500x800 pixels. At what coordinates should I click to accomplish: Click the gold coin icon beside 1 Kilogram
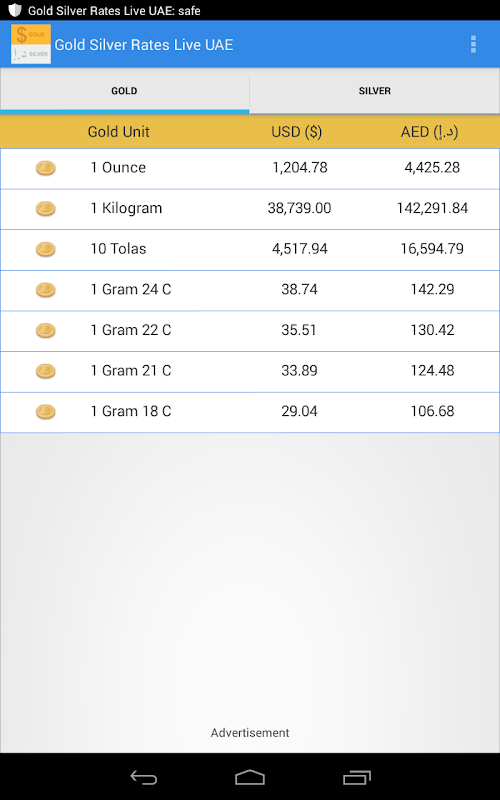45,209
